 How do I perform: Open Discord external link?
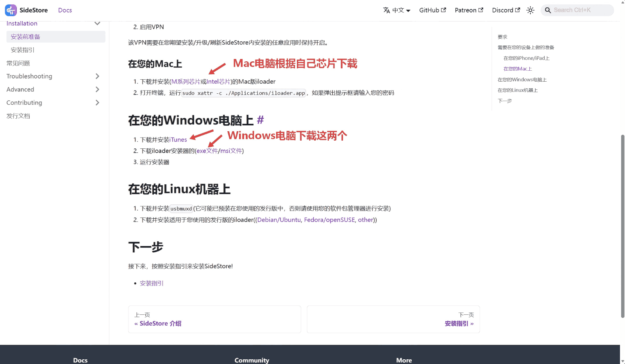coord(506,10)
